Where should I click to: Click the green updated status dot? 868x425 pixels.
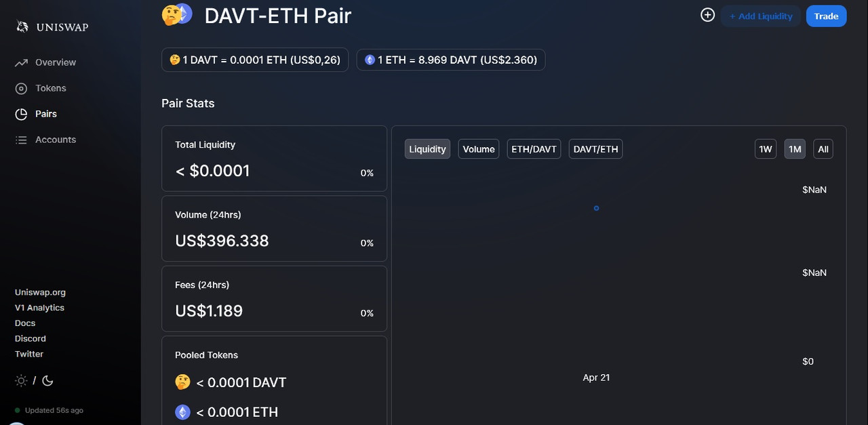pos(18,411)
